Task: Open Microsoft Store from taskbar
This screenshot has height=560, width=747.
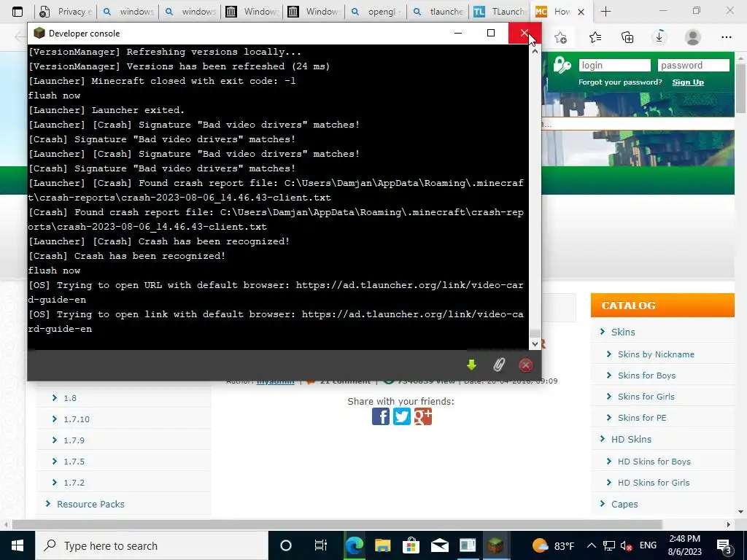Action: pyautogui.click(x=411, y=545)
